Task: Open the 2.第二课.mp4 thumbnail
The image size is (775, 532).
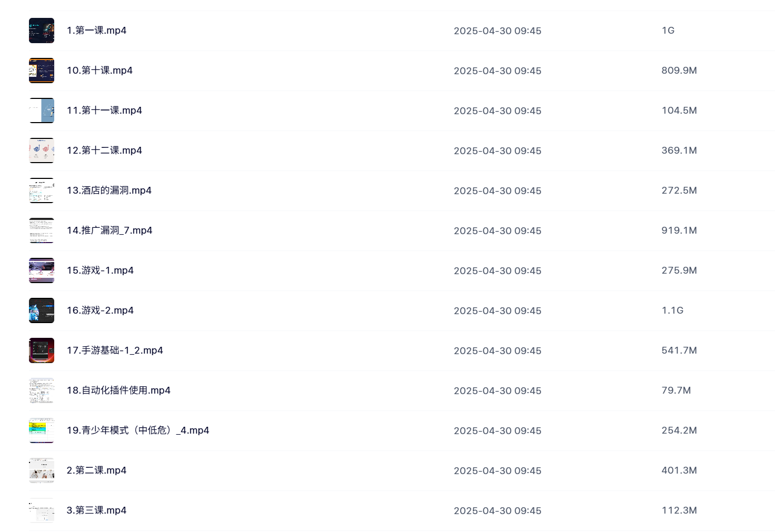Action: tap(42, 470)
